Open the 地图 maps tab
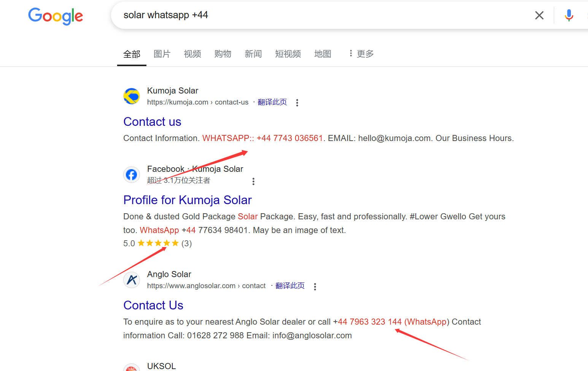588x371 pixels. (x=322, y=54)
